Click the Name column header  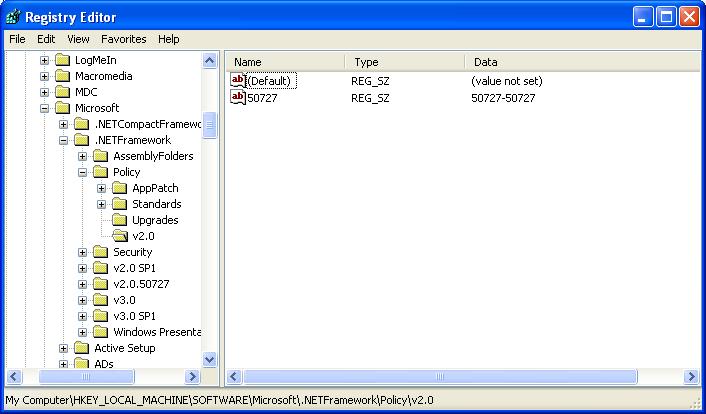[x=285, y=62]
